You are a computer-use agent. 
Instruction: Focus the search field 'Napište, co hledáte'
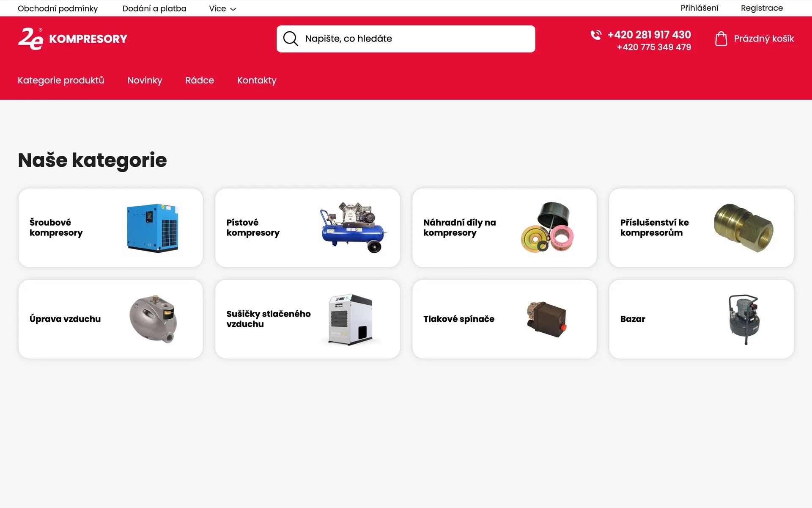tap(406, 39)
